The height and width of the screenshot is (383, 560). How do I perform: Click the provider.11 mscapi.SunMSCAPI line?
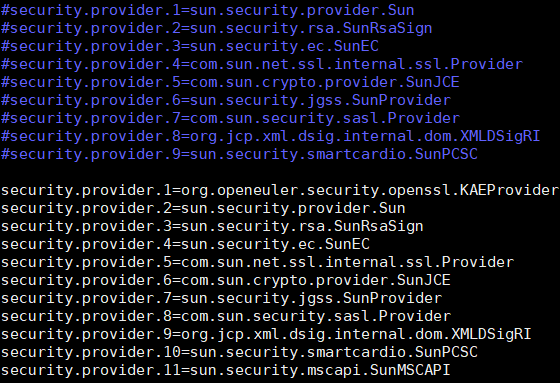pos(226,370)
